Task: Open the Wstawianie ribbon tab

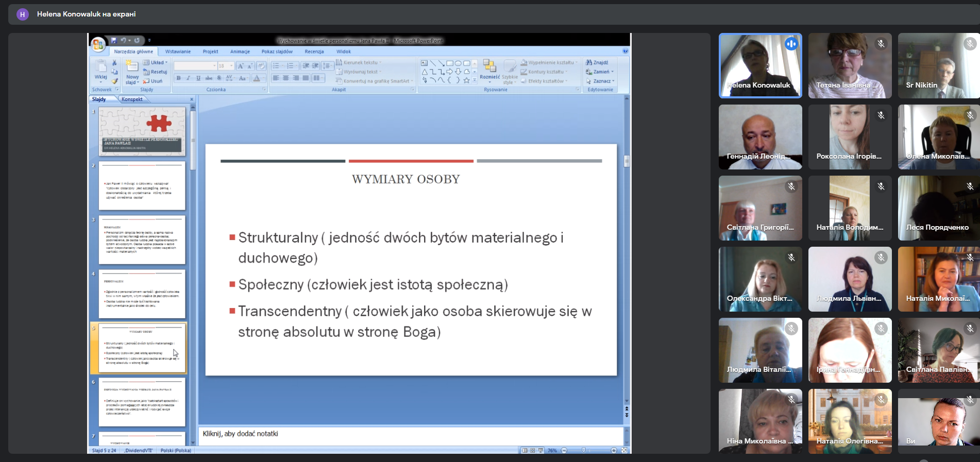Action: click(178, 52)
